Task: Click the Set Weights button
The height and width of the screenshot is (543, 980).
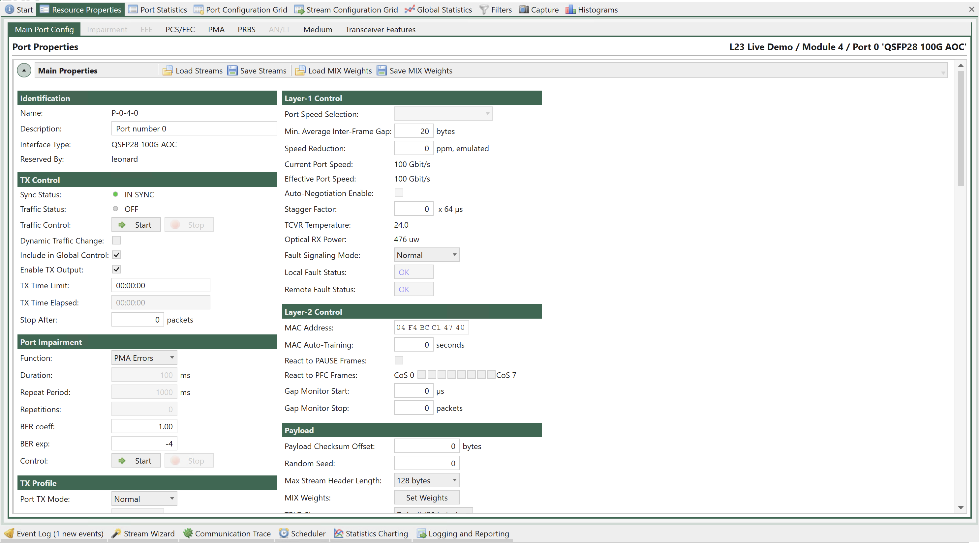Action: point(427,497)
